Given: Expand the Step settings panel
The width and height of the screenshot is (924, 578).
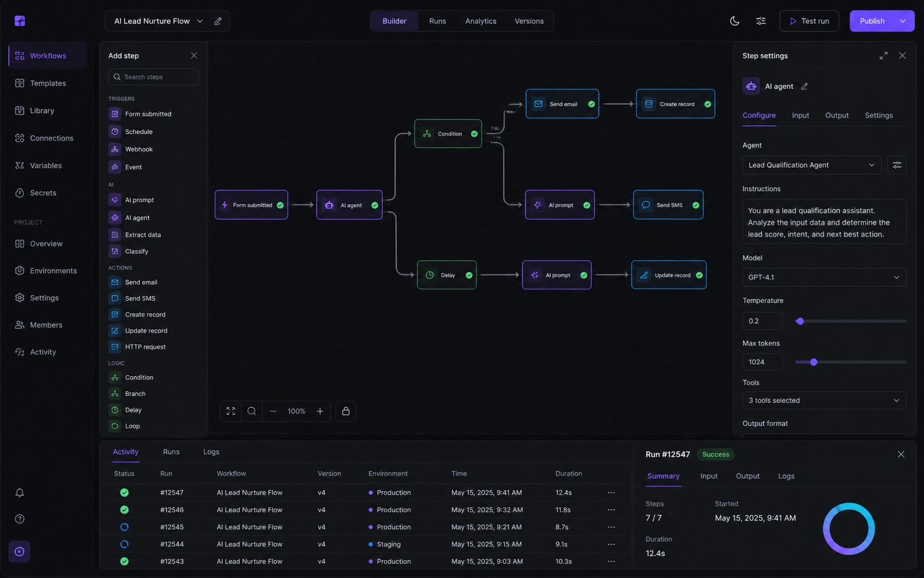Looking at the screenshot, I should (x=884, y=55).
